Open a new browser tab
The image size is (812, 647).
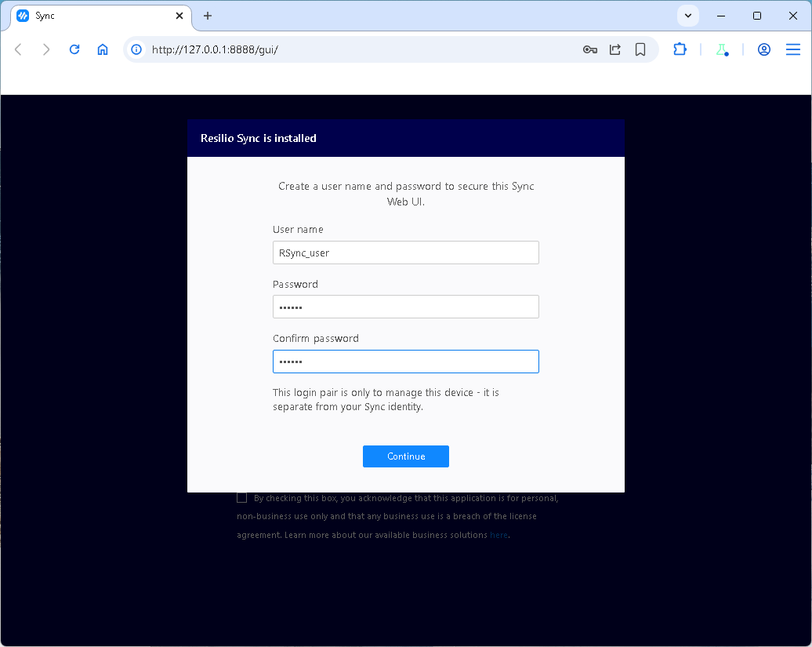click(x=208, y=16)
